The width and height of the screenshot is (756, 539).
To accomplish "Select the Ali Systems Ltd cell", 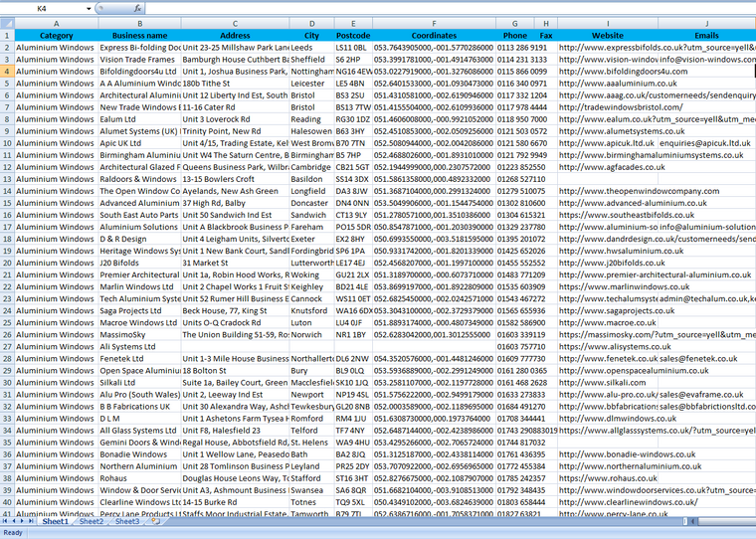I will [140, 347].
